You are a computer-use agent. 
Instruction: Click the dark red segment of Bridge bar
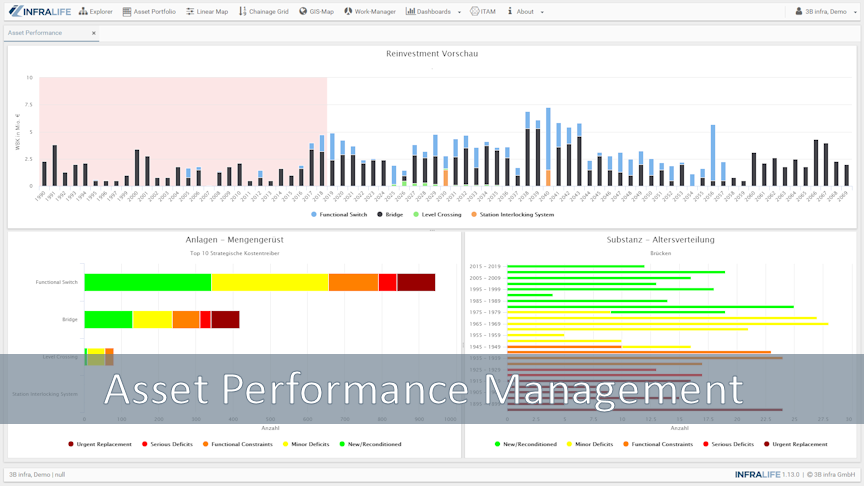225,319
